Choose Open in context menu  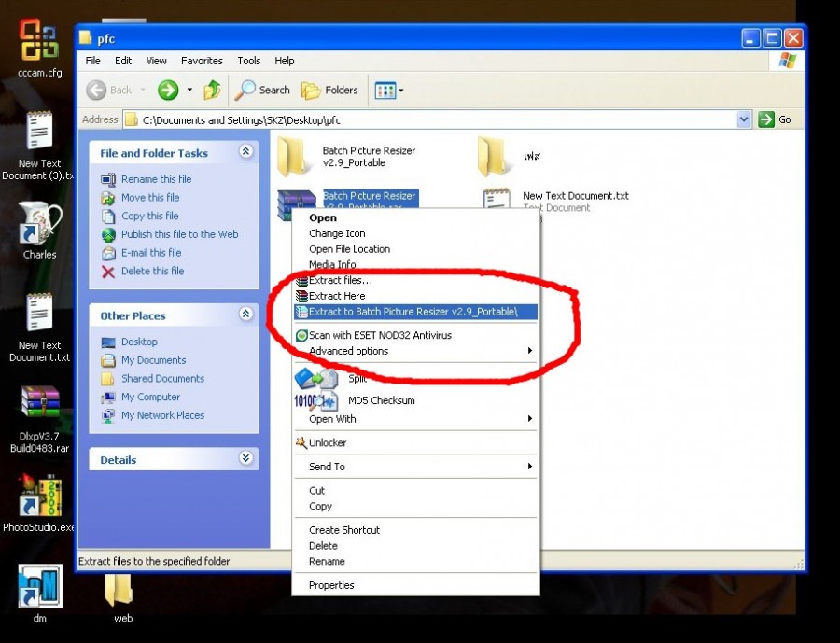415,217
